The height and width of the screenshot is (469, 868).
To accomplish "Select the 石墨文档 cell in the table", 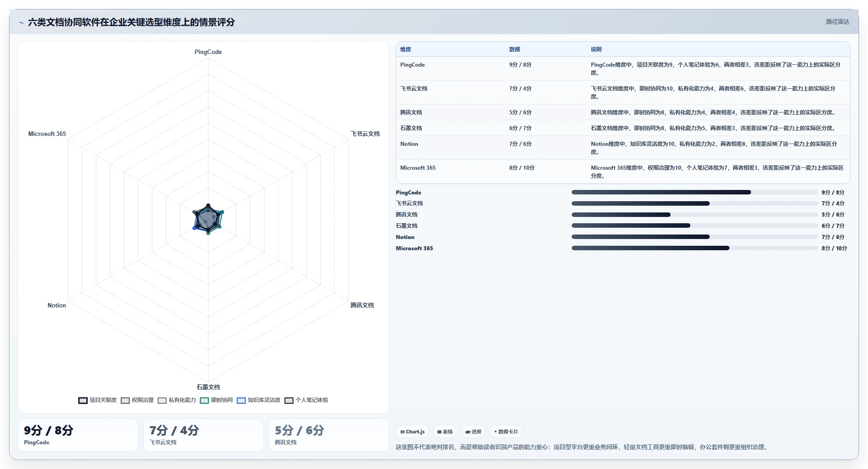I will [411, 128].
